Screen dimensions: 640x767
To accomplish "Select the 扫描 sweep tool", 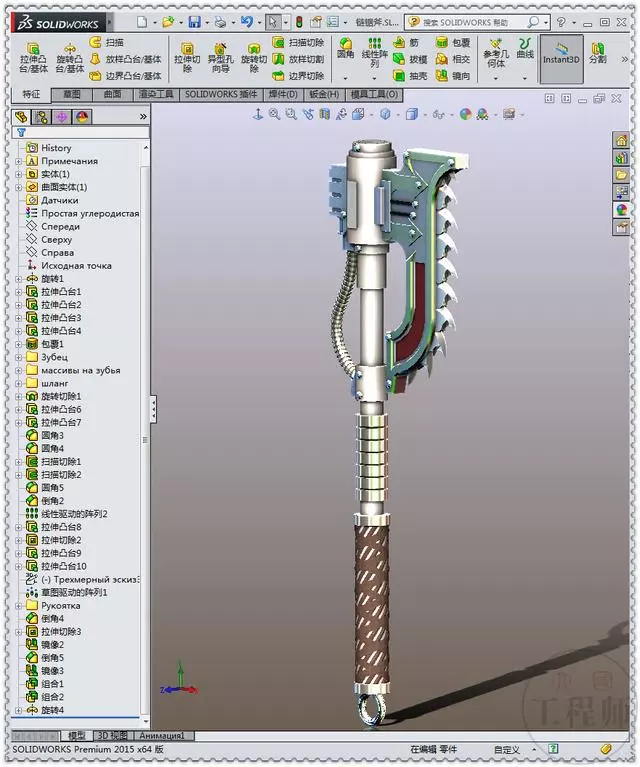I will pyautogui.click(x=107, y=43).
